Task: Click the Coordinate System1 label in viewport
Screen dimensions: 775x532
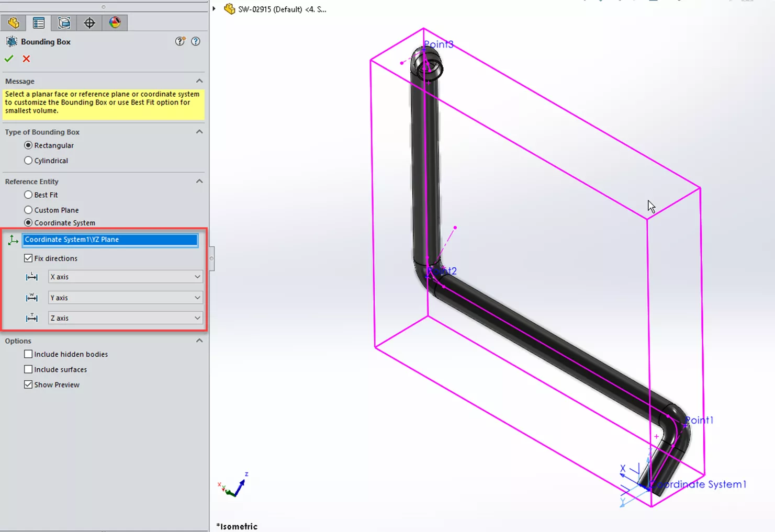Action: (x=700, y=484)
